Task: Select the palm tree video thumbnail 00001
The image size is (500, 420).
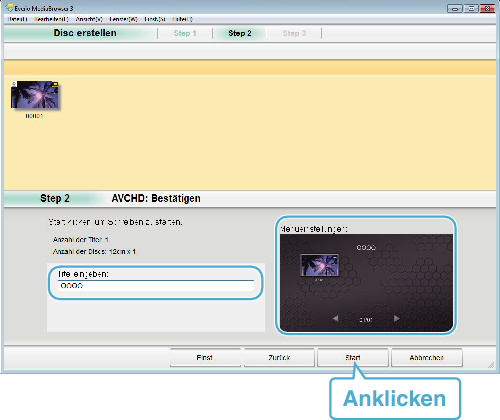Action: [35, 95]
